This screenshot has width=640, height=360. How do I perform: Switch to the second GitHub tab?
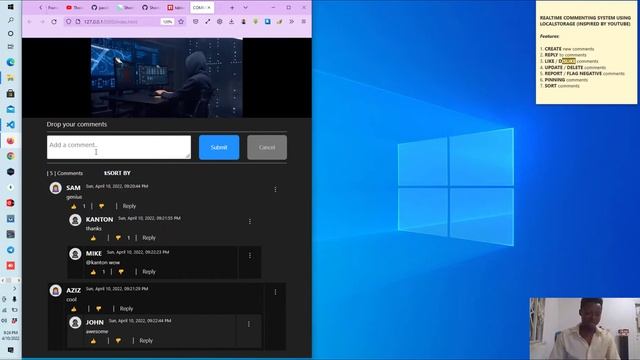coord(151,7)
